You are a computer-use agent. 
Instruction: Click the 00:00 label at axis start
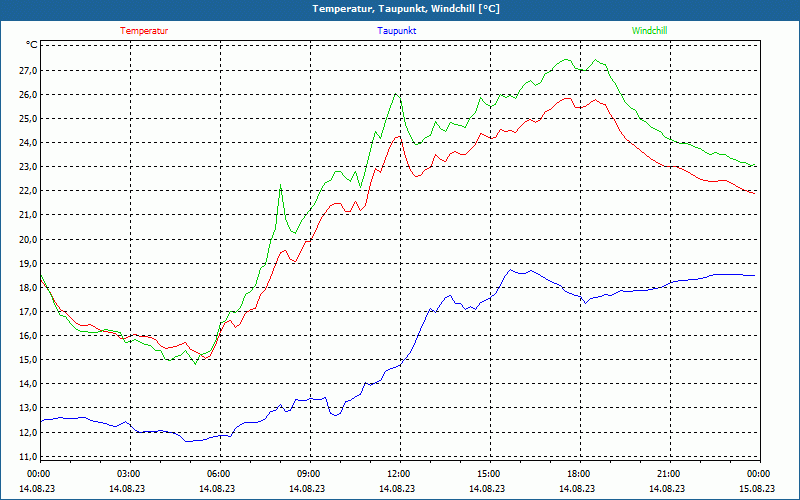(37, 474)
